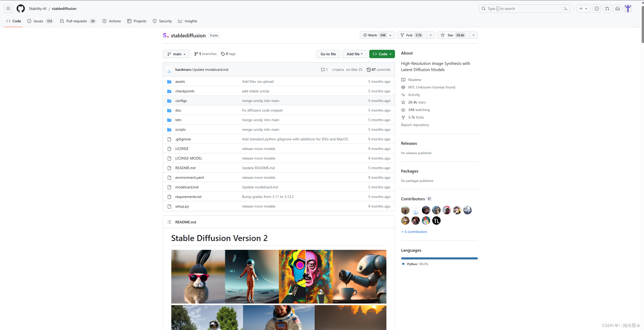Open the configs folder
Screen dimensions: 644x330
[x=181, y=101]
